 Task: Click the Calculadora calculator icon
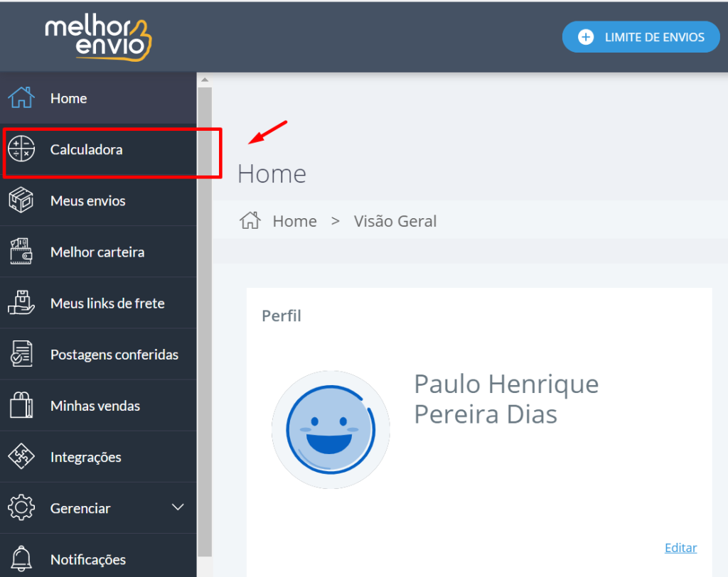coord(22,149)
